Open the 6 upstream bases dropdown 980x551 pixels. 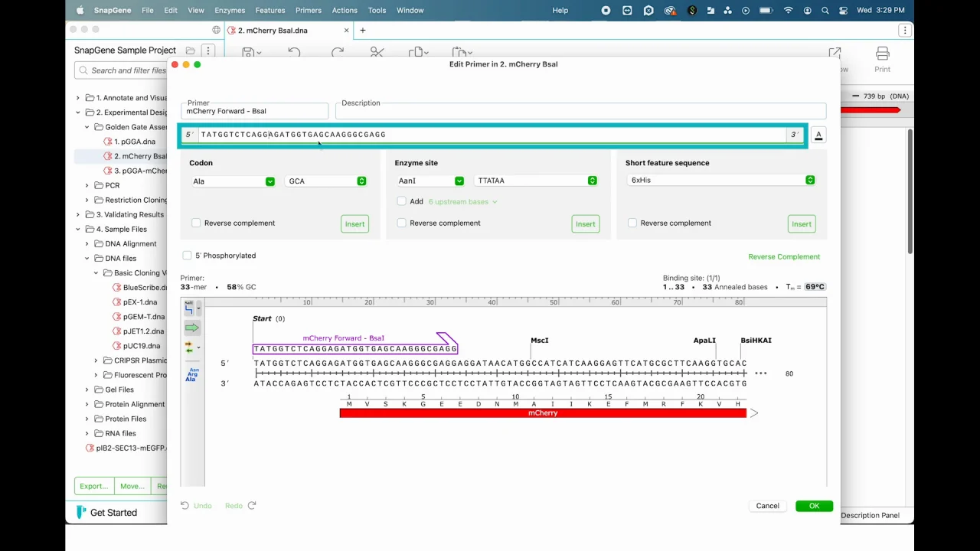click(x=462, y=201)
